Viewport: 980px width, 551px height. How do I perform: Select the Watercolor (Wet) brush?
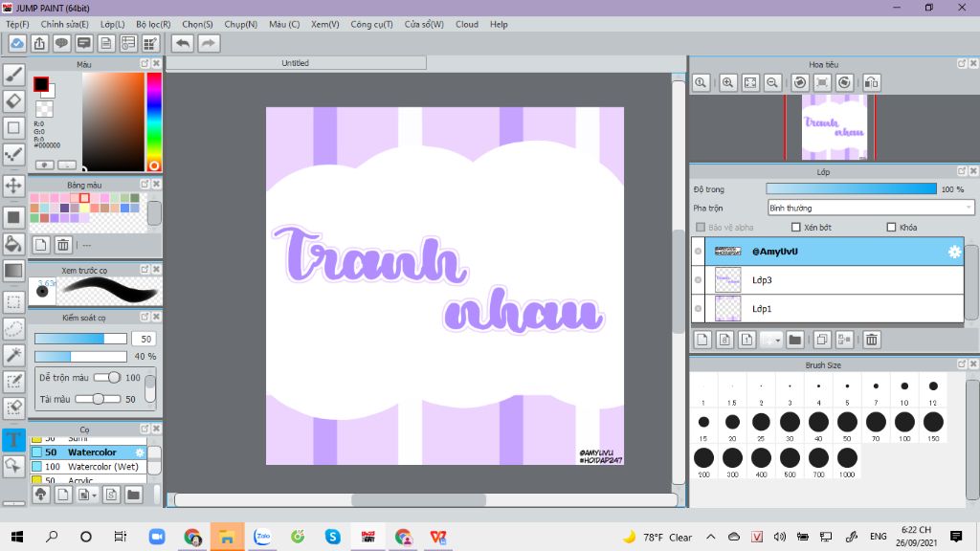tap(102, 467)
